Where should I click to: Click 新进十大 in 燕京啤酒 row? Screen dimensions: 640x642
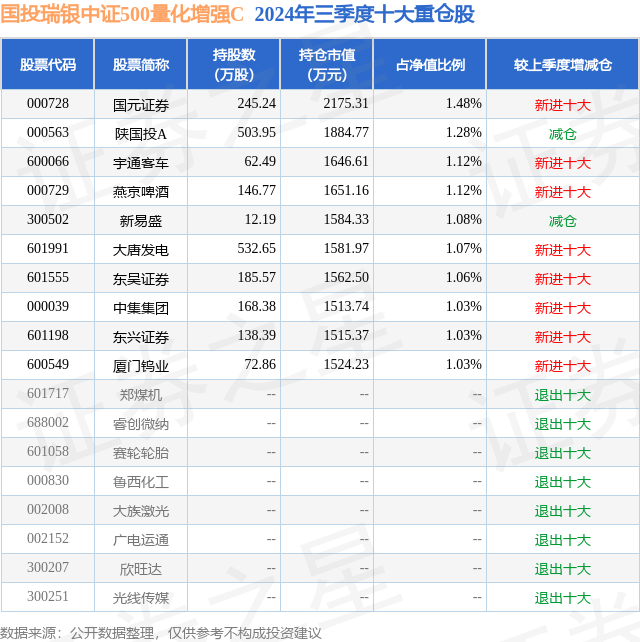(x=563, y=192)
